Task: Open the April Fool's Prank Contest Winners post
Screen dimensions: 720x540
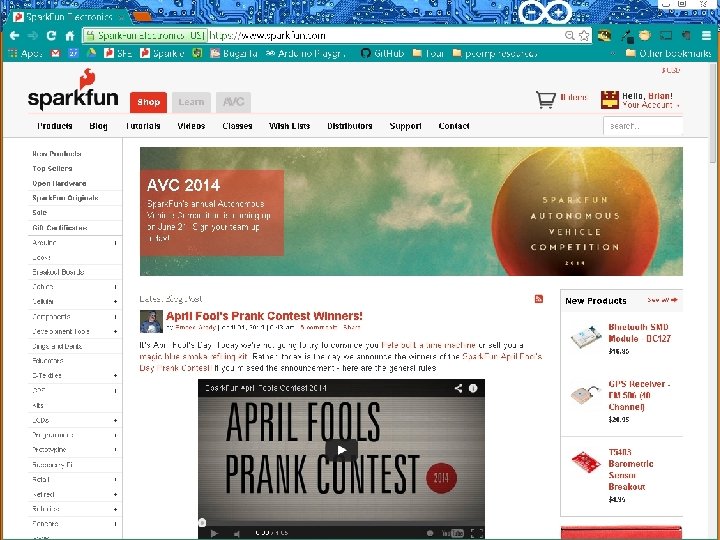Action: (x=264, y=316)
